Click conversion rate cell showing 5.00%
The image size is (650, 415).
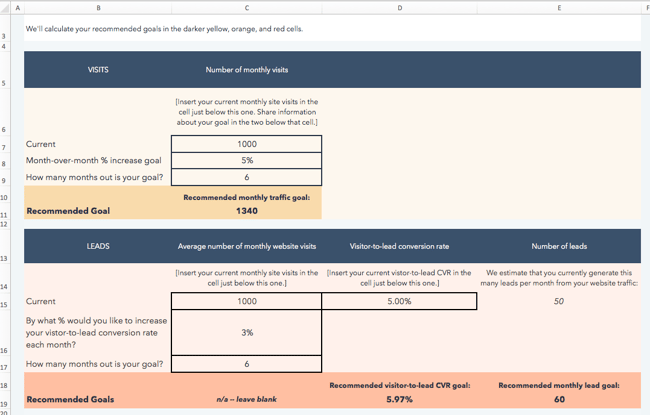(399, 301)
